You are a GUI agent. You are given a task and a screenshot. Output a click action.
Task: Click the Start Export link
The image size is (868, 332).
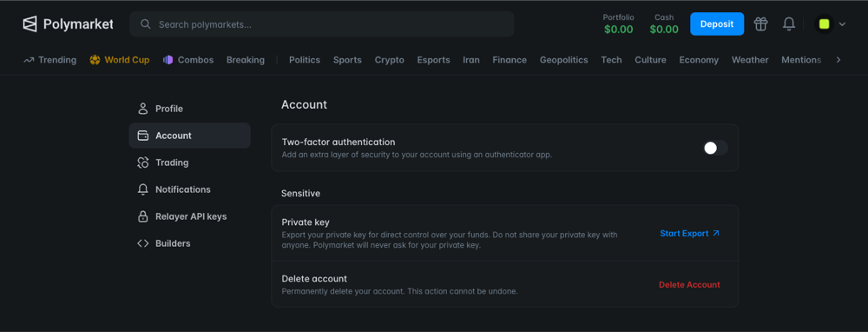click(690, 233)
